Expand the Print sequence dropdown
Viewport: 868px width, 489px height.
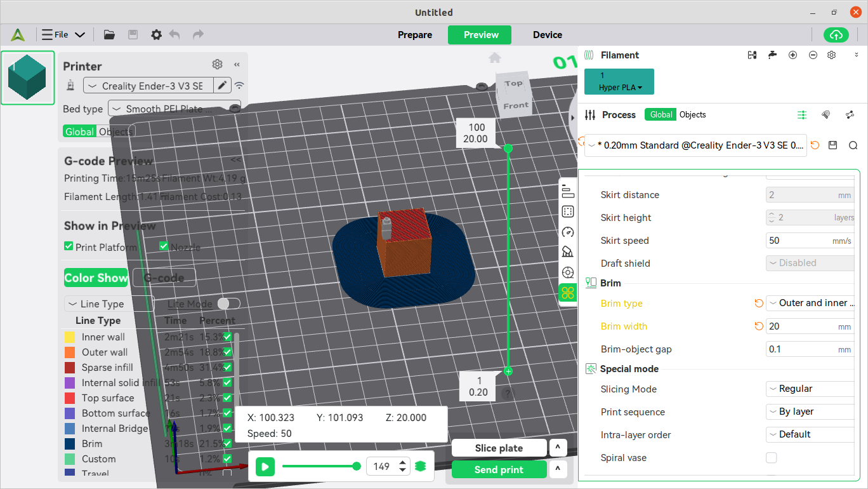810,412
